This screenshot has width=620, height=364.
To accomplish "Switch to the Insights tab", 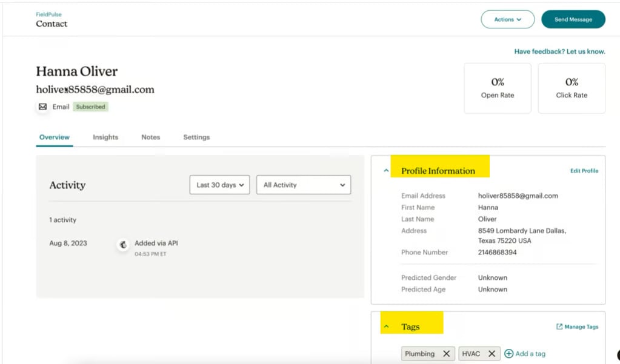I will 105,137.
